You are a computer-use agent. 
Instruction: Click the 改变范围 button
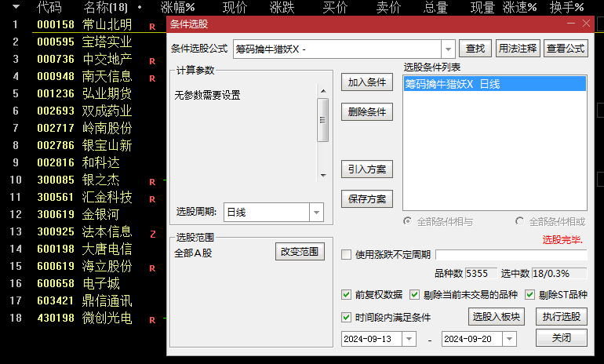(x=300, y=252)
